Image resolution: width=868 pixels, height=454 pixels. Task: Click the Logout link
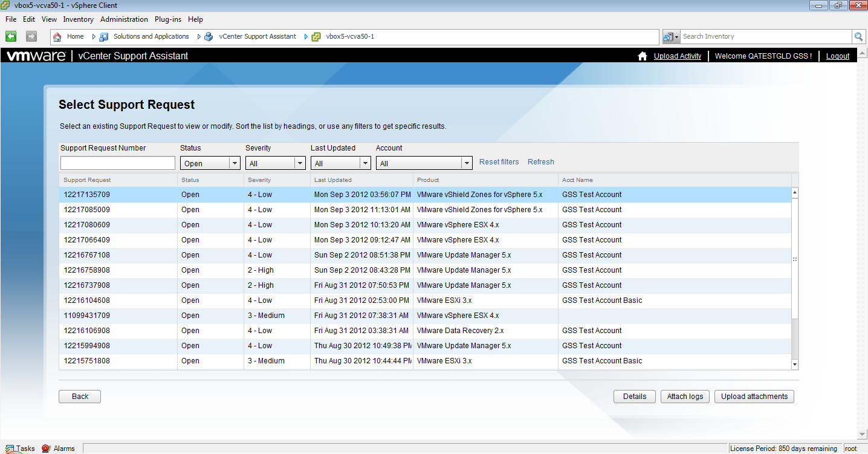838,56
